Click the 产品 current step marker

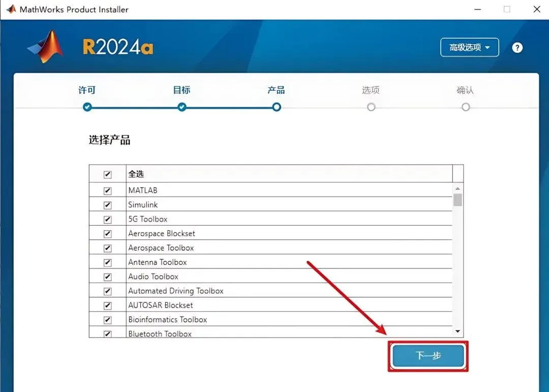pos(277,107)
